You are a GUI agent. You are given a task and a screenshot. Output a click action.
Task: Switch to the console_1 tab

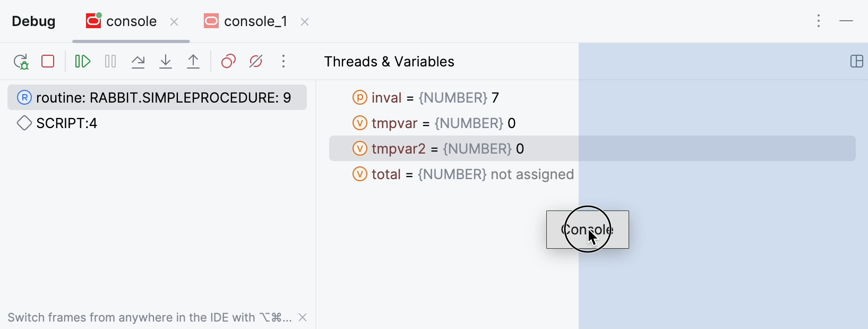255,21
